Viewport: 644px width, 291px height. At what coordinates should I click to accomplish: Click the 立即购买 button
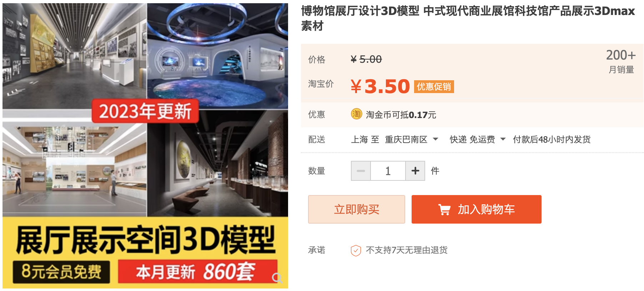(357, 209)
